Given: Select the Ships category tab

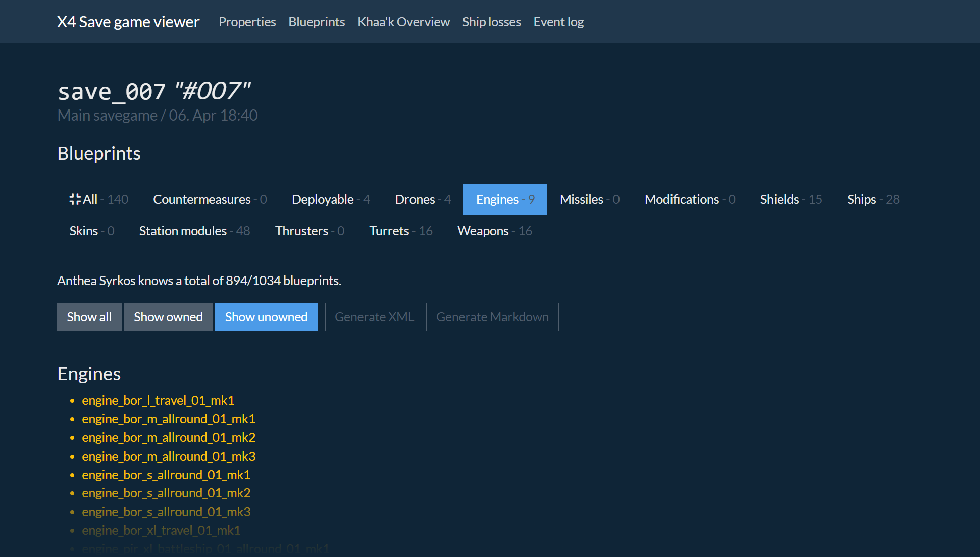Looking at the screenshot, I should point(873,199).
